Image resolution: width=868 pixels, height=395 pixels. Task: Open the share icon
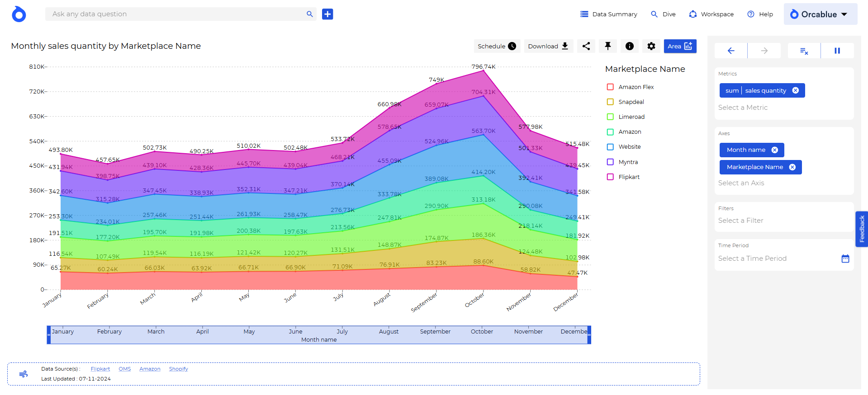586,46
